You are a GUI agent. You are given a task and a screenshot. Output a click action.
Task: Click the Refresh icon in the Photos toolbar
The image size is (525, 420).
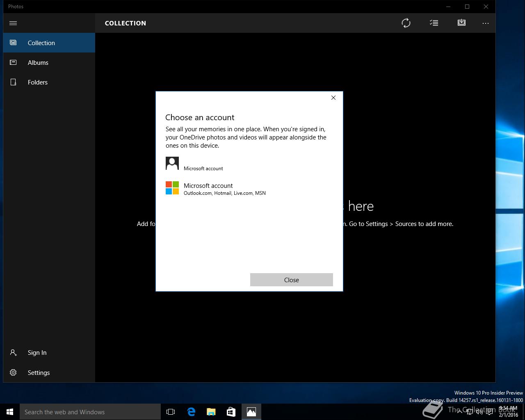click(x=406, y=23)
